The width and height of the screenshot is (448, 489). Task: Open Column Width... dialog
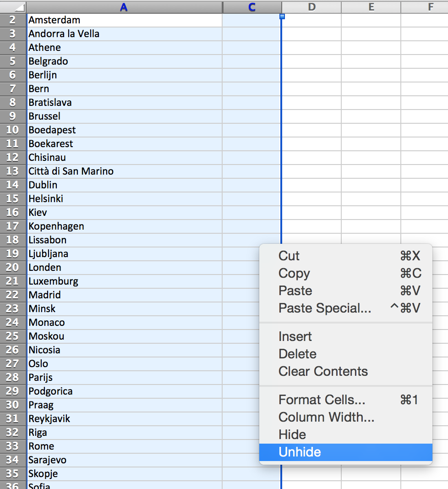click(326, 417)
